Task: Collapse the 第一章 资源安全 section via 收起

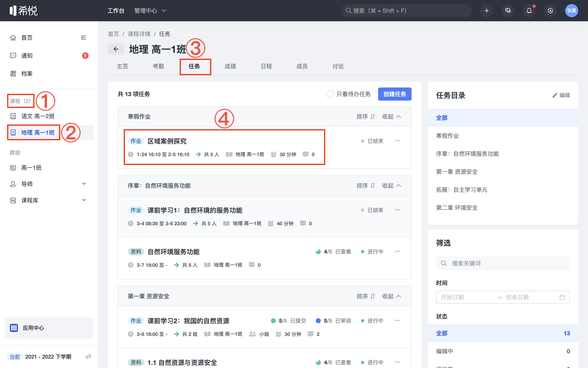Action: (x=391, y=296)
